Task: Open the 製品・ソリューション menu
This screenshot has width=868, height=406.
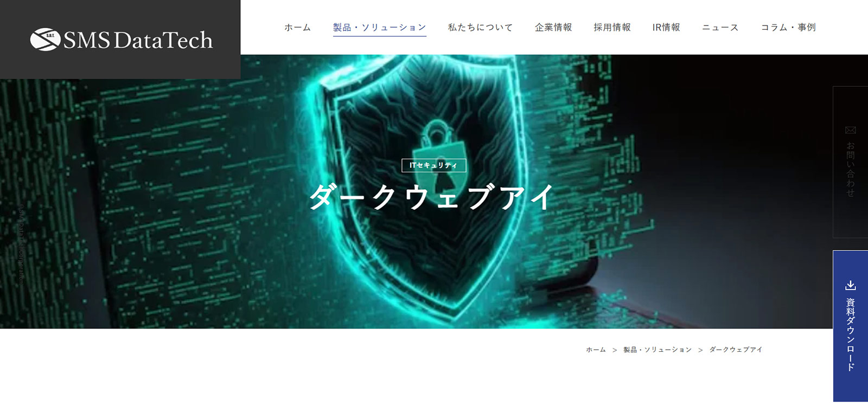Action: (380, 27)
